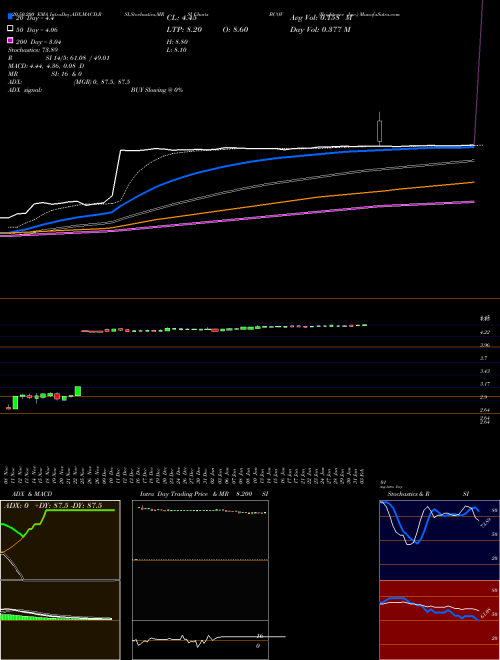Image resolution: width=500 pixels, height=660 pixels.
Task: Click the '(MGR) 0, 87.5, 87.5' ADX values
Action: click(102, 82)
